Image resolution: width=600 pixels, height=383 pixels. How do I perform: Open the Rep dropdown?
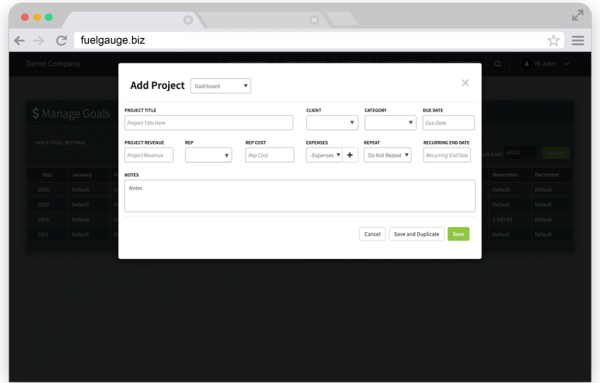tap(208, 155)
